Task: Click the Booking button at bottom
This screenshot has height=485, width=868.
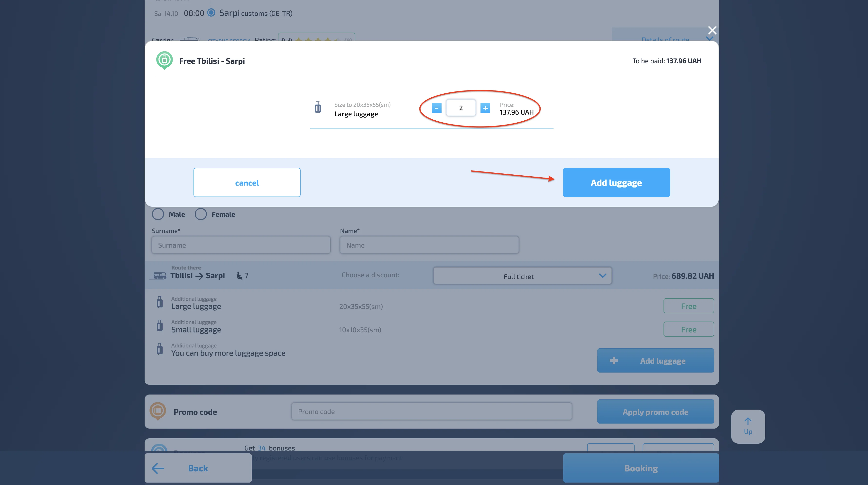Action: pos(641,468)
